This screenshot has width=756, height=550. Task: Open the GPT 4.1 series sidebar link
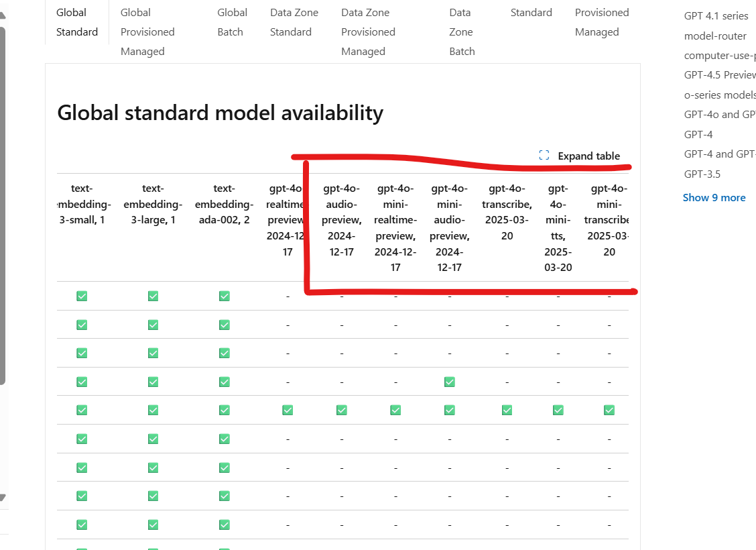coord(716,16)
